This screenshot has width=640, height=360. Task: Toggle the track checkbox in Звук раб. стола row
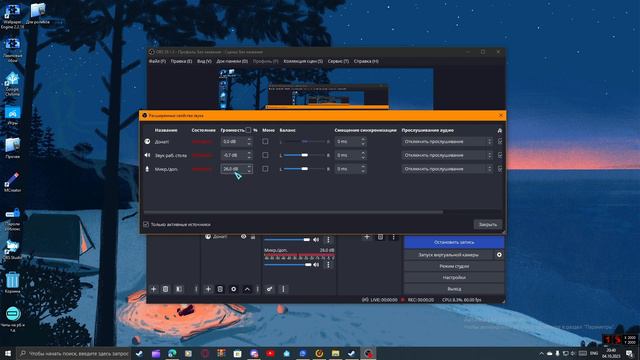500,155
